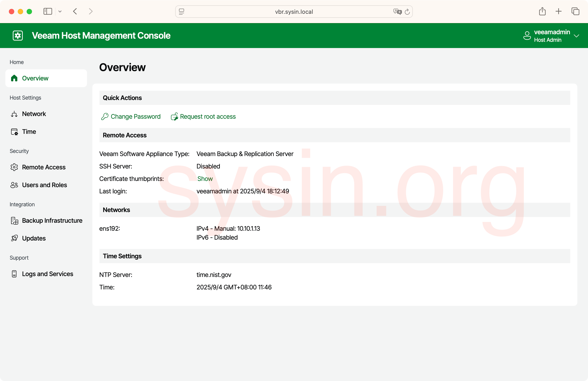Expand the veeamadmin user menu chevron

click(576, 36)
